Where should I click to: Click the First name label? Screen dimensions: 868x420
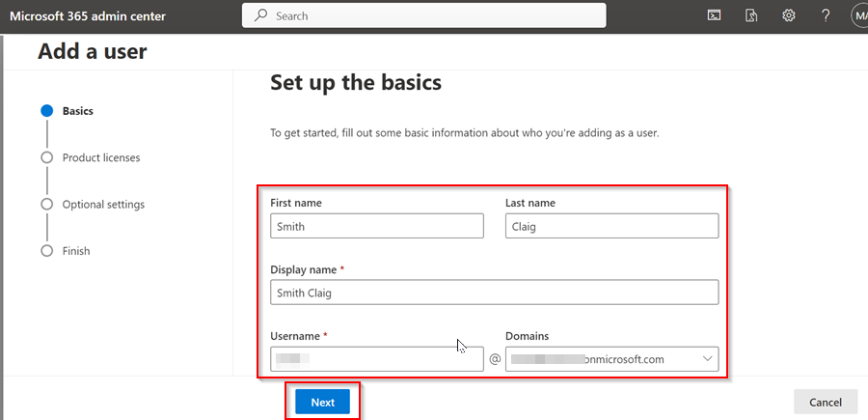coord(296,204)
